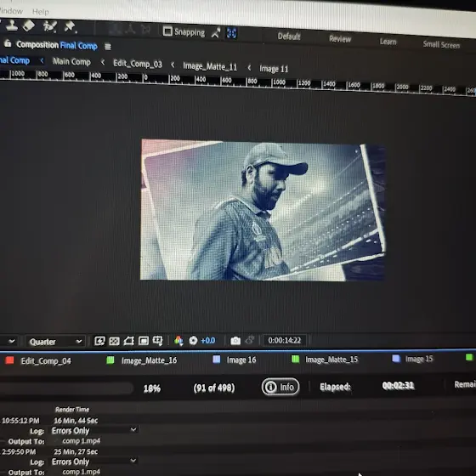
Task: Click the lavender Image 16 label color
Action: (217, 360)
